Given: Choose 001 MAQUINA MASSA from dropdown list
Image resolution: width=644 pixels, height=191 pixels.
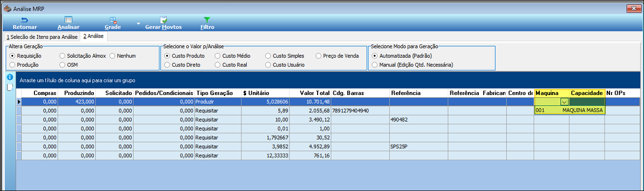Looking at the screenshot, I should (569, 111).
